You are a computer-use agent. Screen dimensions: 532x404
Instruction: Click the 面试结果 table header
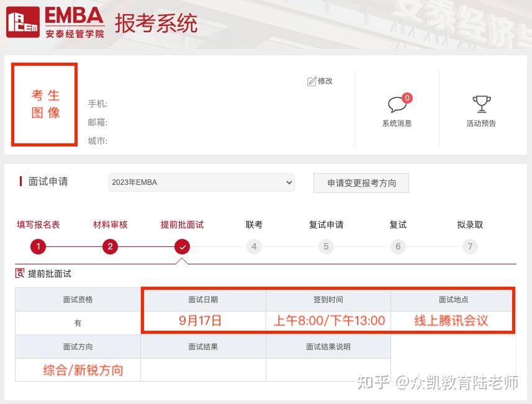203,347
